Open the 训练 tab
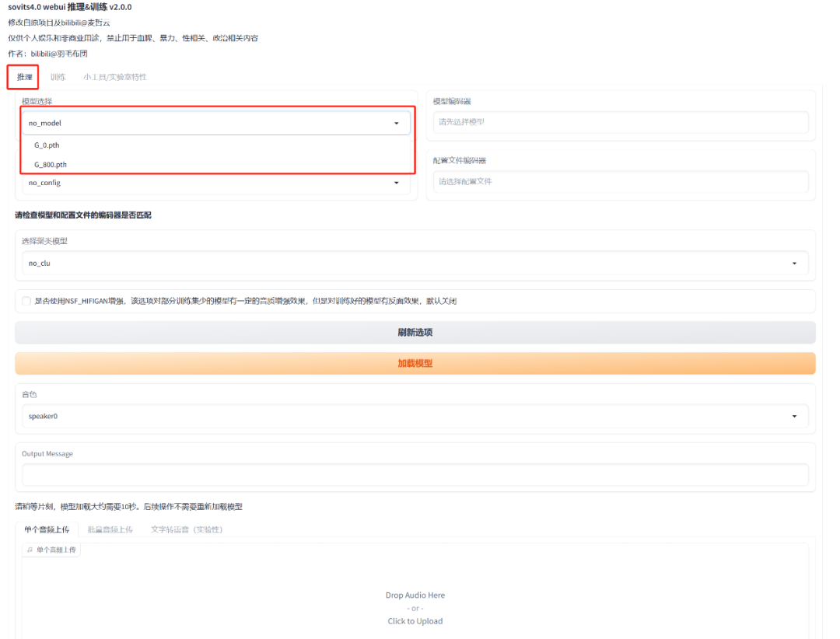This screenshot has height=639, width=840. [x=58, y=77]
